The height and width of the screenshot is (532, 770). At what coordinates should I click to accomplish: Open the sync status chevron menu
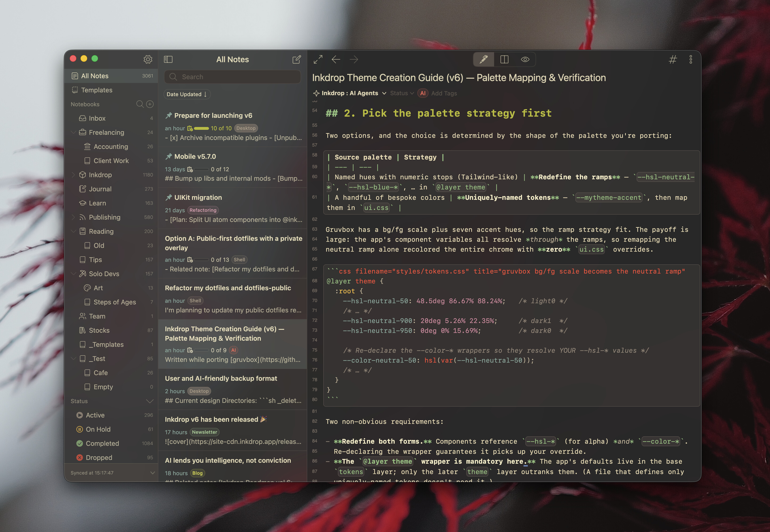click(x=152, y=473)
